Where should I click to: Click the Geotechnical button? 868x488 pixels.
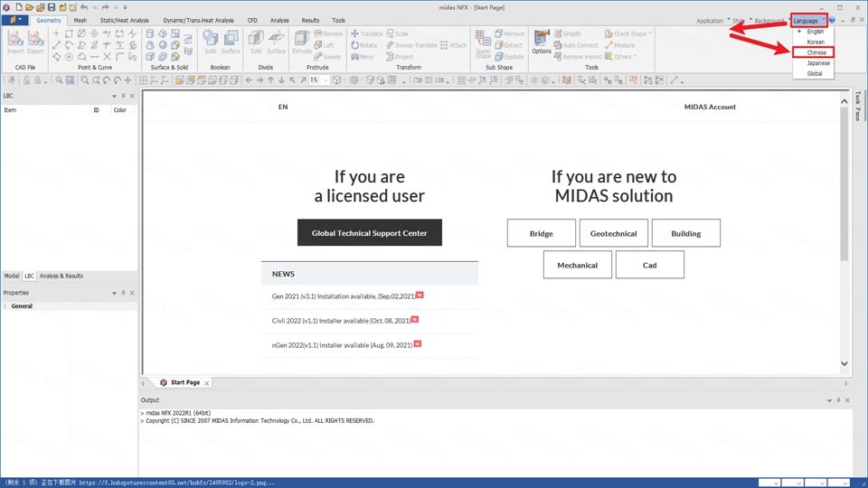pyautogui.click(x=613, y=233)
